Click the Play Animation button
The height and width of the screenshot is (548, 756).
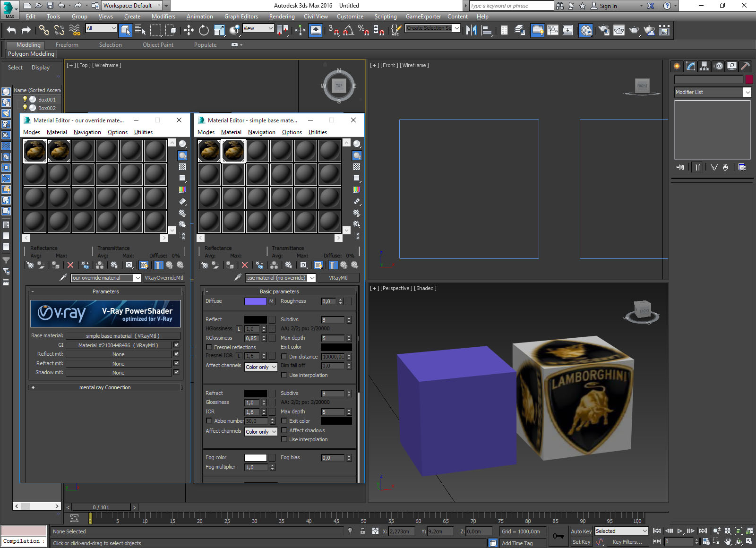(680, 531)
